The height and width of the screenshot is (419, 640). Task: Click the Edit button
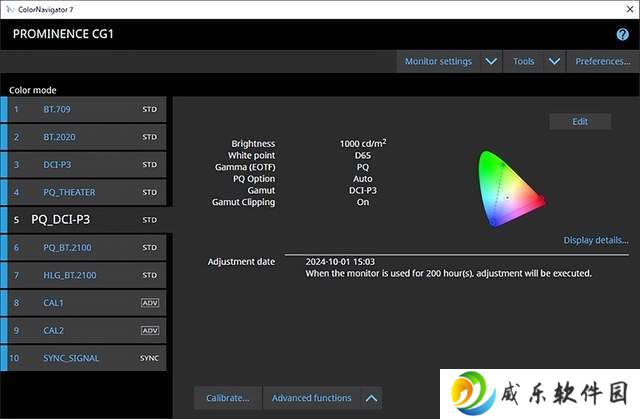(580, 122)
